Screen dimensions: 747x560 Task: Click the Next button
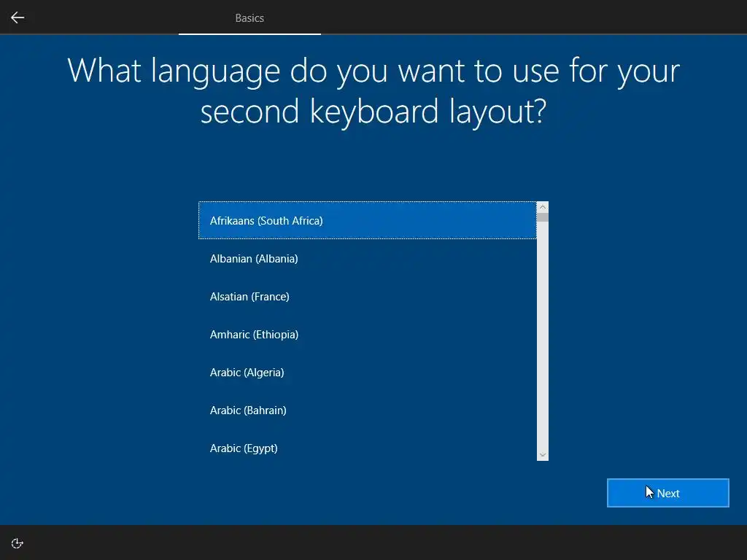(x=668, y=493)
